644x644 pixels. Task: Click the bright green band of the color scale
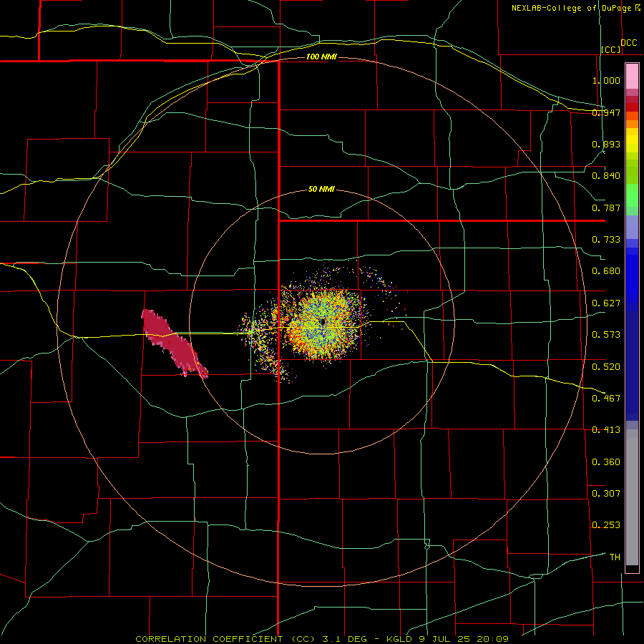click(632, 195)
